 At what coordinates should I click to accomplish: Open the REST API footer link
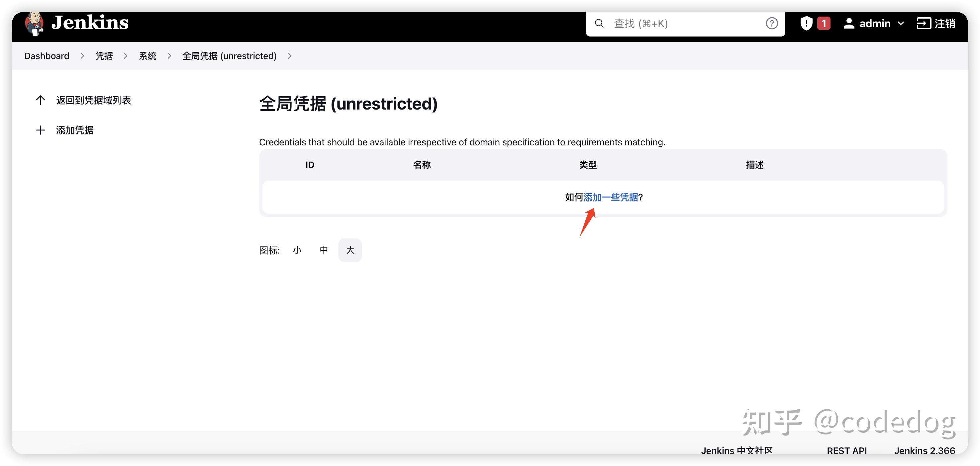(x=846, y=451)
